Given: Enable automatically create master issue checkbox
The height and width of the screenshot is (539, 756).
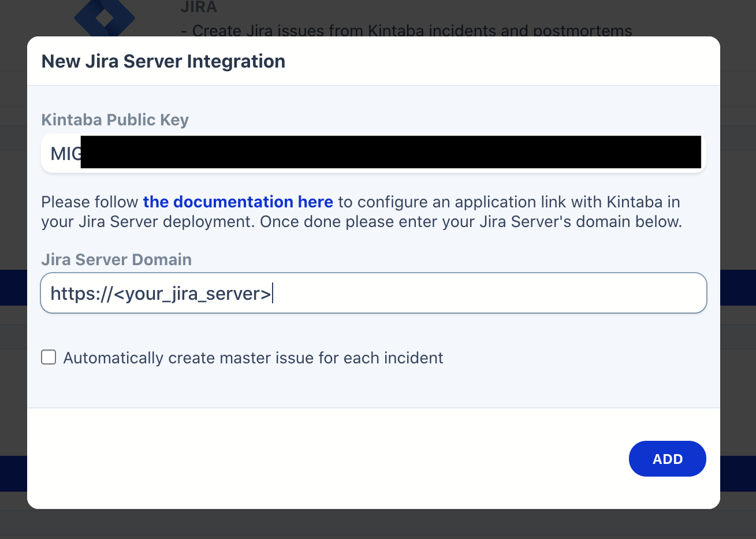Looking at the screenshot, I should coord(49,357).
